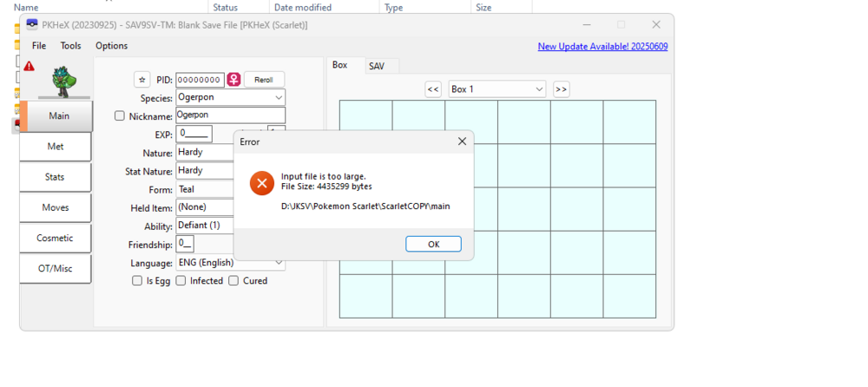Expand the Box 1 selector dropdown
Image resolution: width=868 pixels, height=387 pixels.
(496, 89)
